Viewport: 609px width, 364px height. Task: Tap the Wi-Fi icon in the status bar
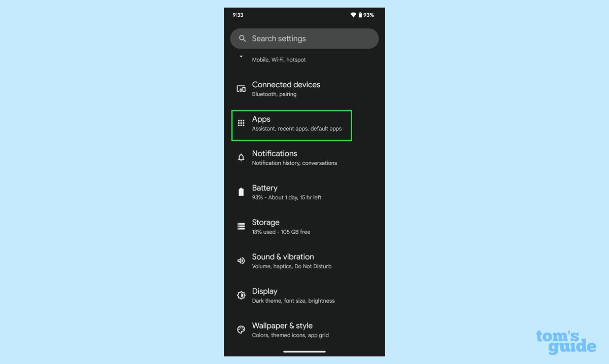coord(353,15)
